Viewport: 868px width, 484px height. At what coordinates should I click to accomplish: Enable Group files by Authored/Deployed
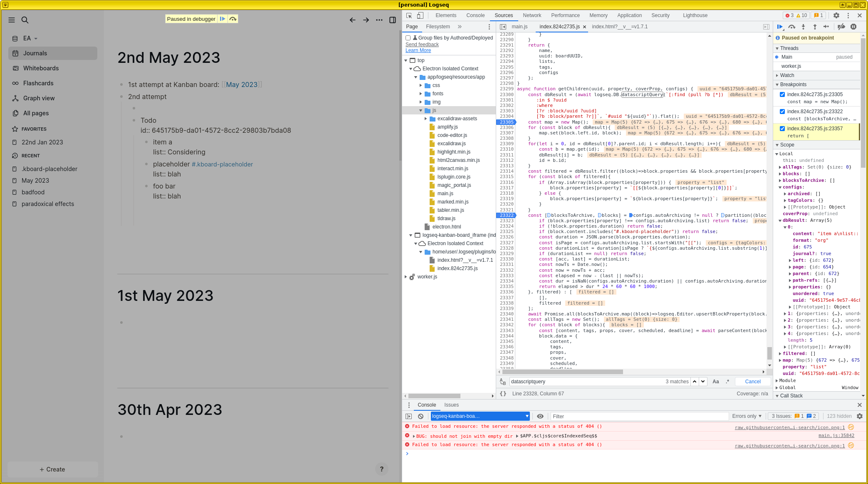tap(408, 37)
